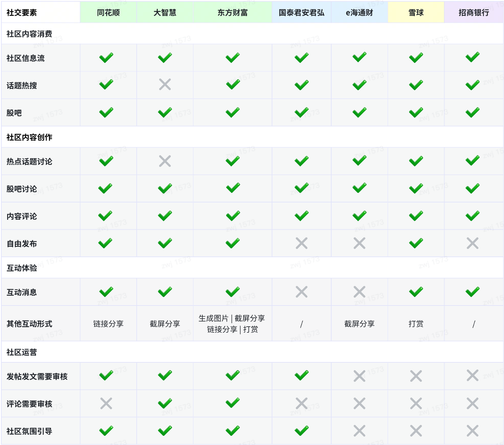Click 链接分享 text in 同花顺 column
The image size is (504, 445).
[108, 324]
